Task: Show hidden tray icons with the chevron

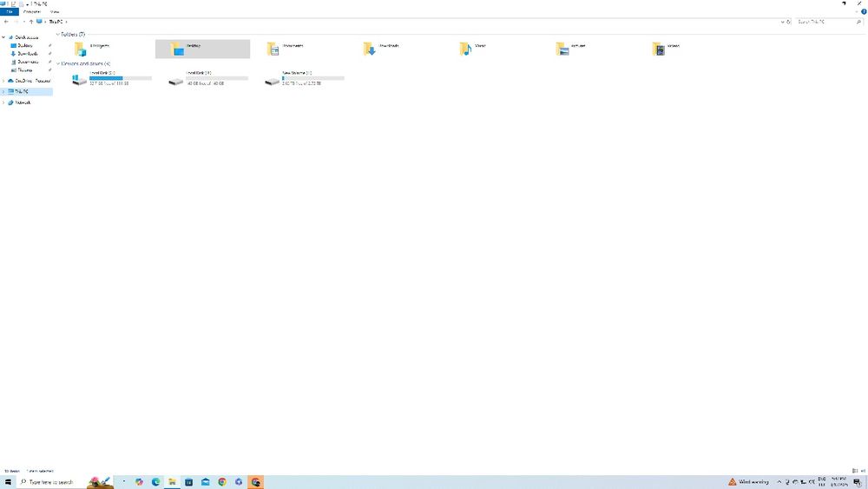Action: pyautogui.click(x=779, y=482)
